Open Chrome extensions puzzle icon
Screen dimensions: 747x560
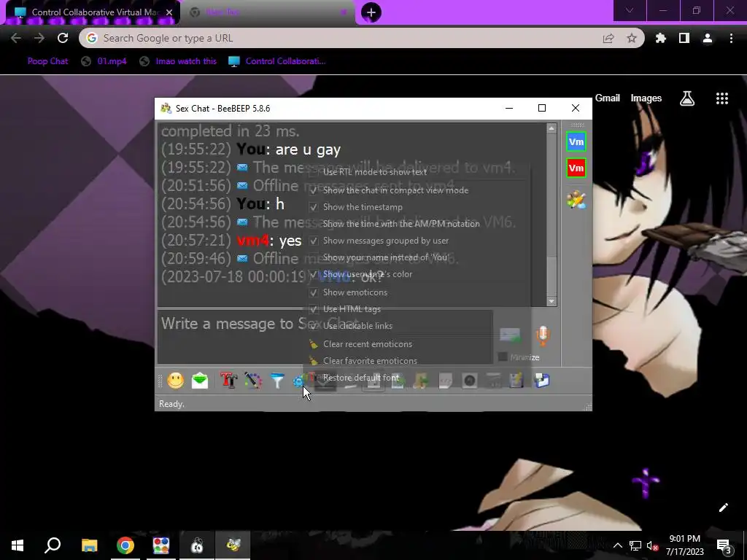pyautogui.click(x=660, y=38)
